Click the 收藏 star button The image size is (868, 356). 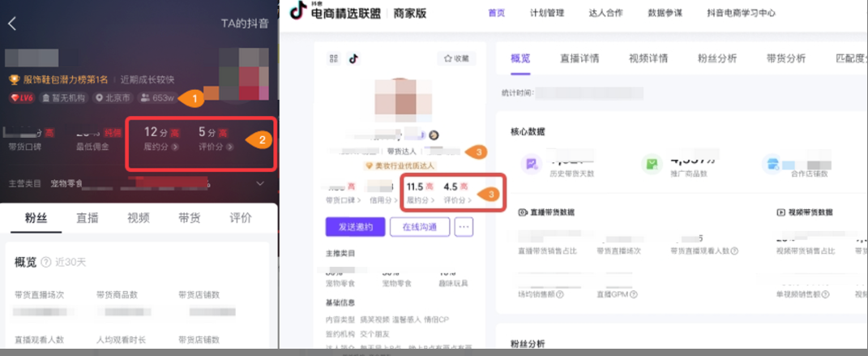coord(456,58)
